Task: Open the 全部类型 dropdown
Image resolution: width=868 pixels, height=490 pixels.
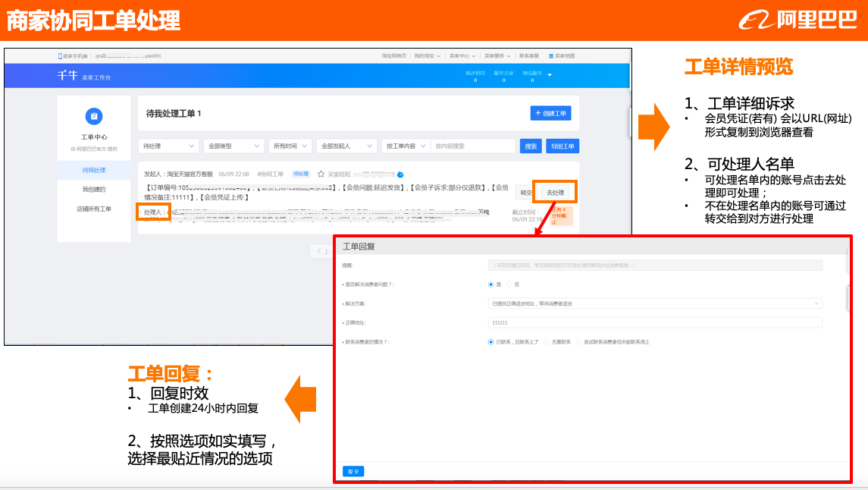Action: click(x=233, y=146)
